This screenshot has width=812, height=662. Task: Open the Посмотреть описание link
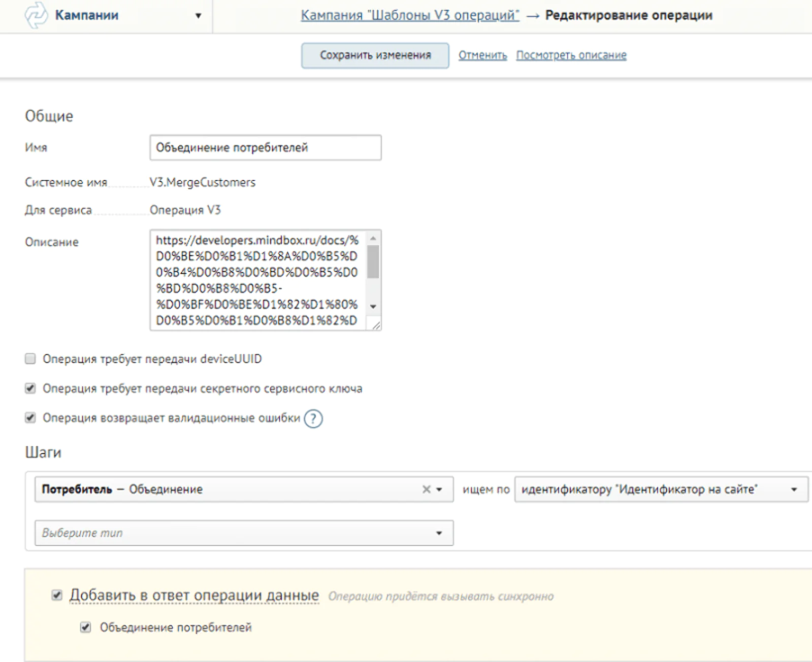(571, 55)
